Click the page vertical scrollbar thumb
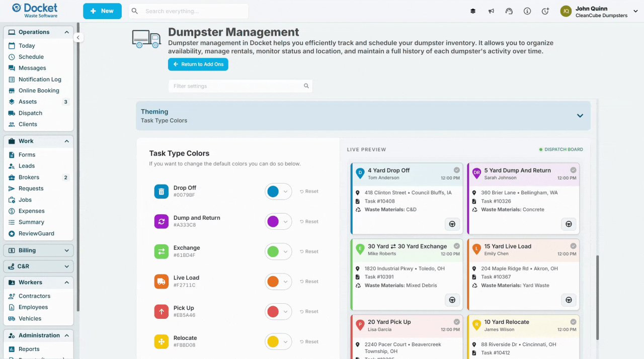Viewport: 644px width, 359px height. pos(598,297)
